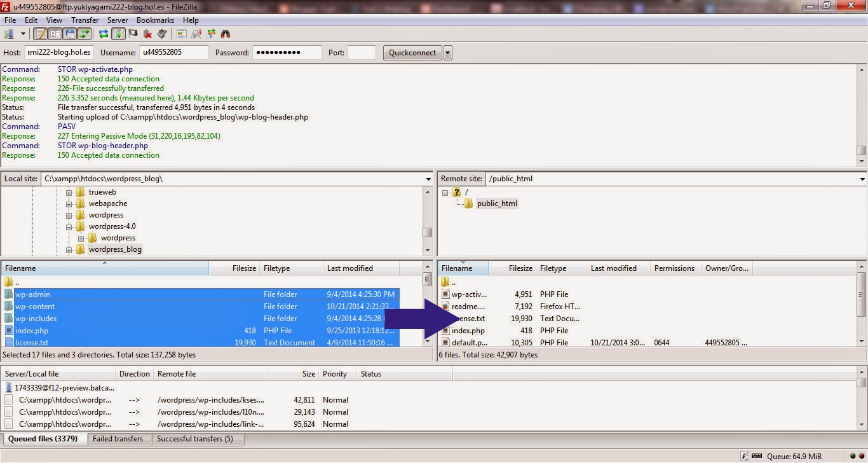Cancel the current operation
The height and width of the screenshot is (463, 868).
pyautogui.click(x=133, y=34)
